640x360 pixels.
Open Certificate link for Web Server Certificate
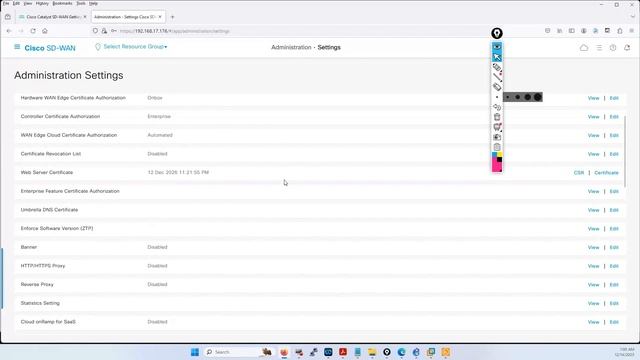tap(606, 173)
